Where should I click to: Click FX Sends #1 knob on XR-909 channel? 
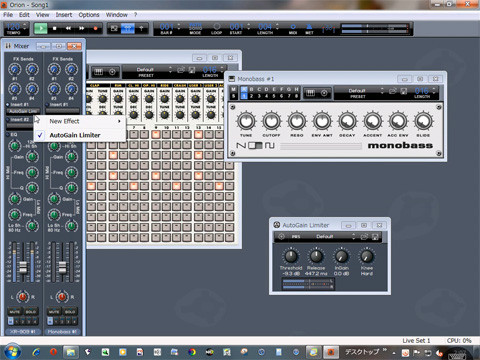point(14,69)
